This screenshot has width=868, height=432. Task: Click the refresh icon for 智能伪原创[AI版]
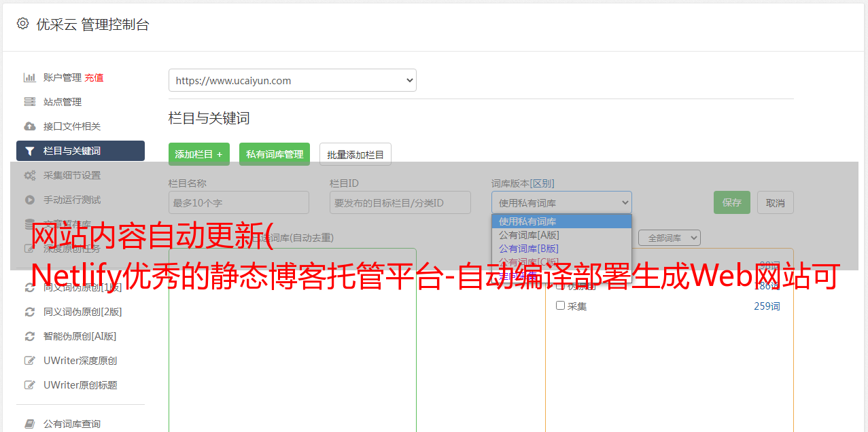tap(29, 336)
